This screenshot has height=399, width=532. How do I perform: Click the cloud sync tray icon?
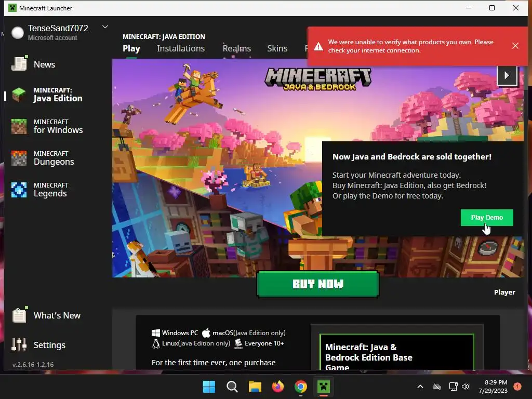tap(437, 387)
